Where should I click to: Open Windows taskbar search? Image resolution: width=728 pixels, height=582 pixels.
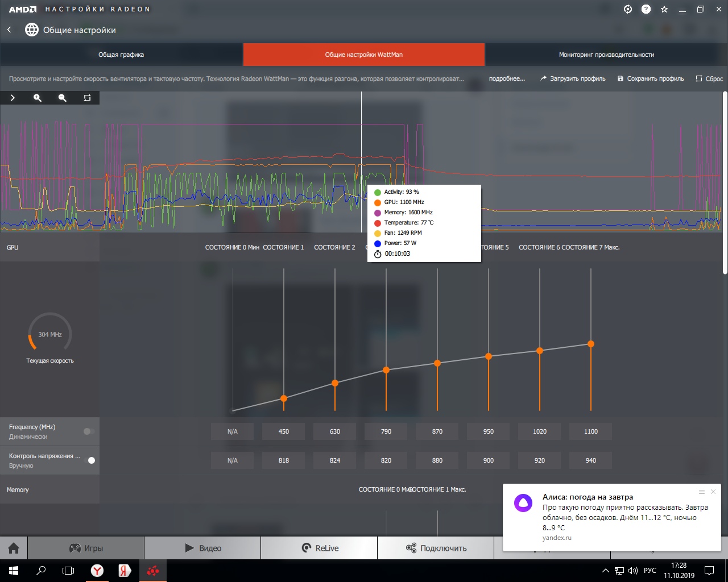point(41,571)
